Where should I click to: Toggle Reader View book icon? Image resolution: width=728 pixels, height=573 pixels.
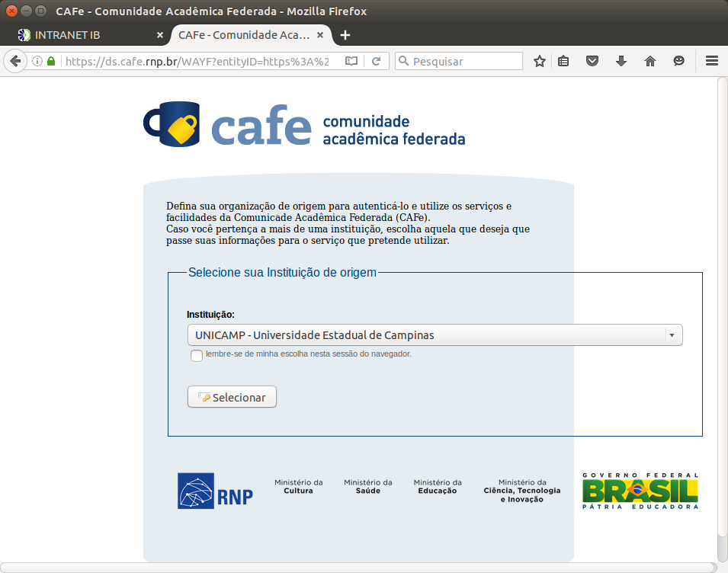(x=351, y=61)
